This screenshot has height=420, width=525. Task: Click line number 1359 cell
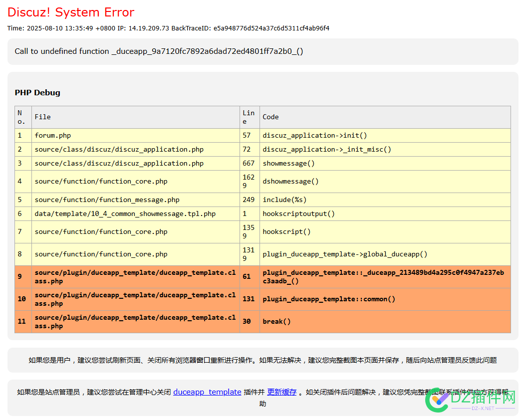click(250, 232)
